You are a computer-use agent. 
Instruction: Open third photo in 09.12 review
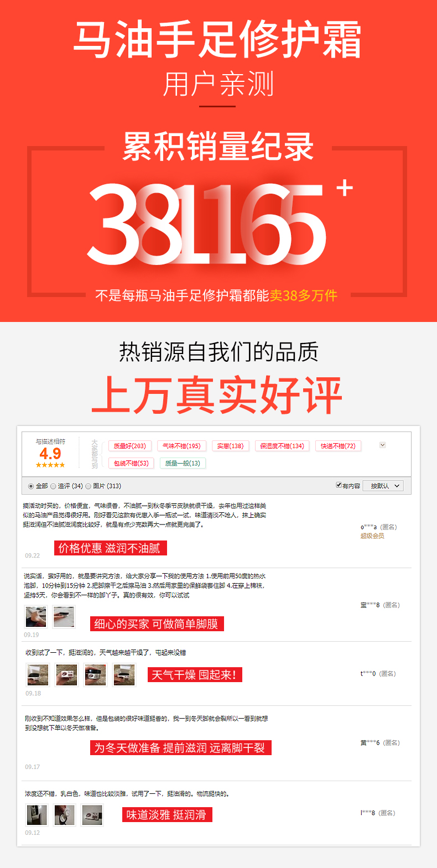coord(92,815)
